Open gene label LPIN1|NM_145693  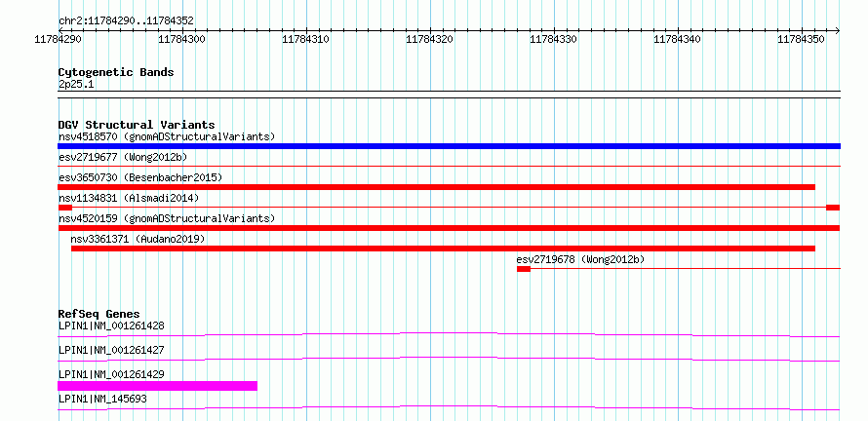(102, 399)
